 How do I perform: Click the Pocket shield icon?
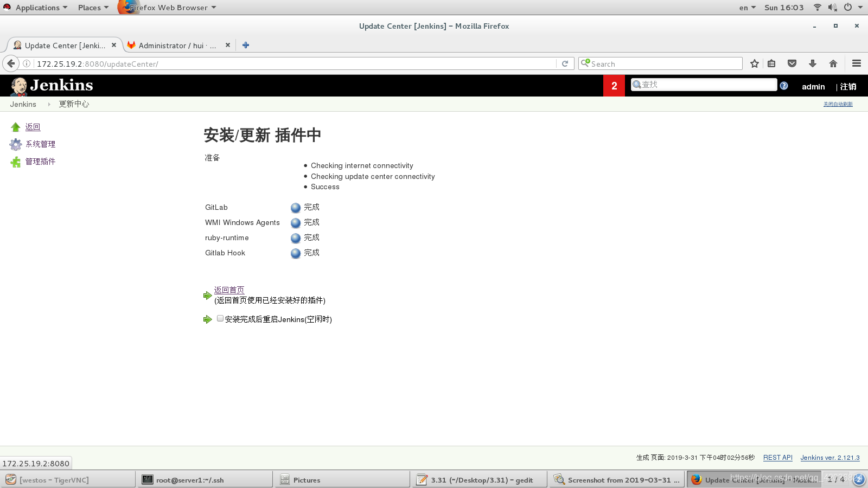tap(792, 63)
